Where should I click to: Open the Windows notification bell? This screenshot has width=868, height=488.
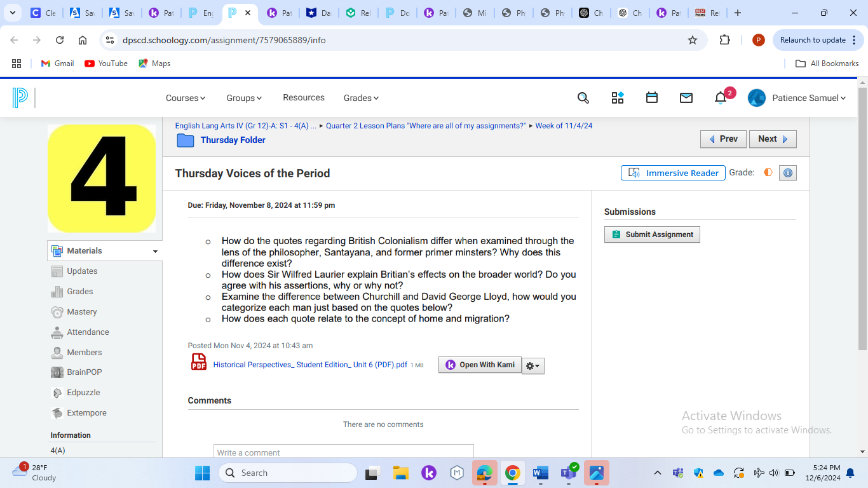point(850,473)
